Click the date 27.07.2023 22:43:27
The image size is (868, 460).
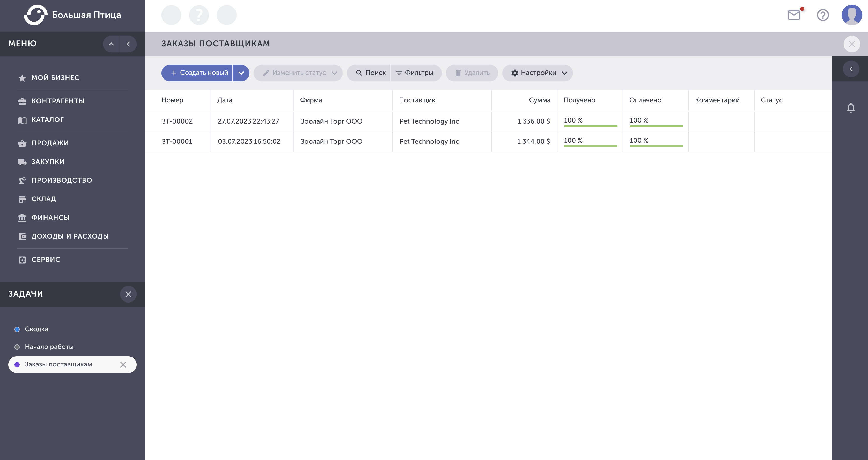(x=249, y=121)
